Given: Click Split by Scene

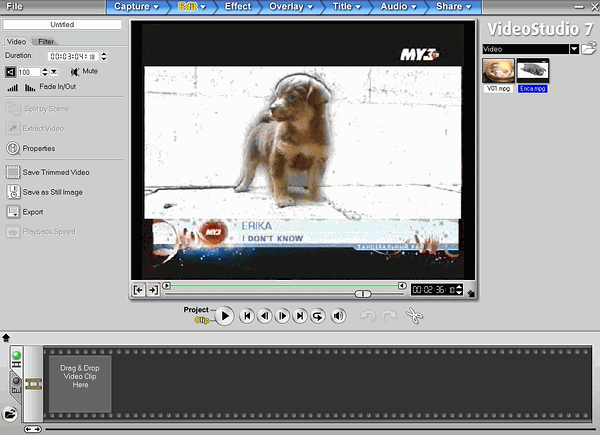Looking at the screenshot, I should click(38, 109).
